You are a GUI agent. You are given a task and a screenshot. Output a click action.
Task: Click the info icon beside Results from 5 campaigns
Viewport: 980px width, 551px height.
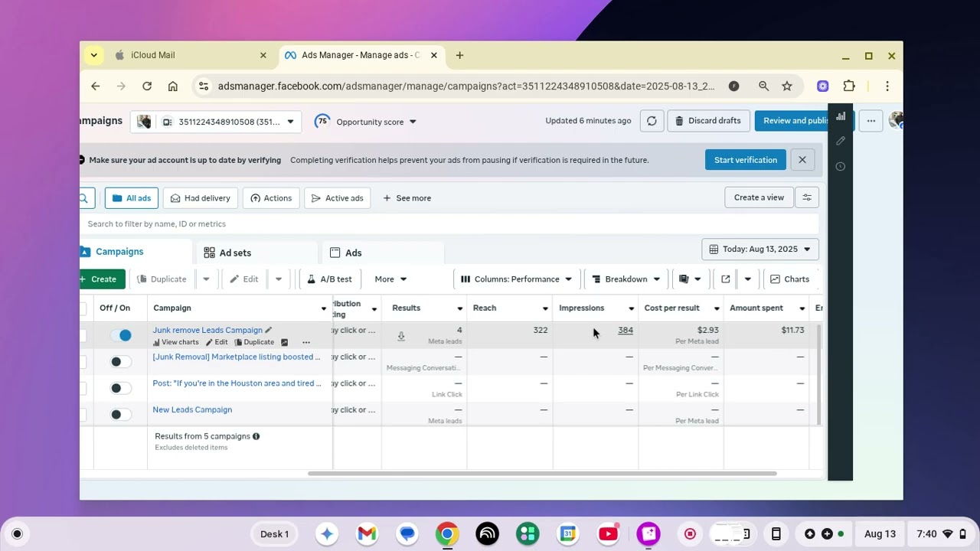(x=256, y=436)
